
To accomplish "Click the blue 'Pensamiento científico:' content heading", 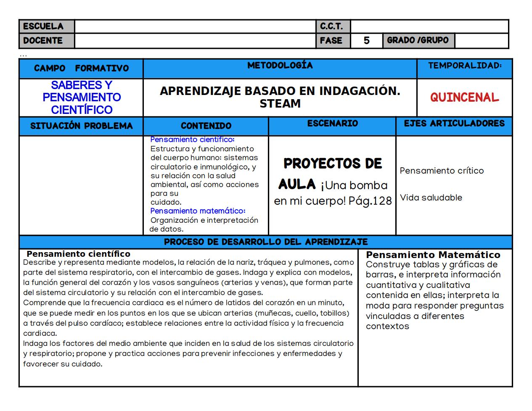I will (x=192, y=140).
